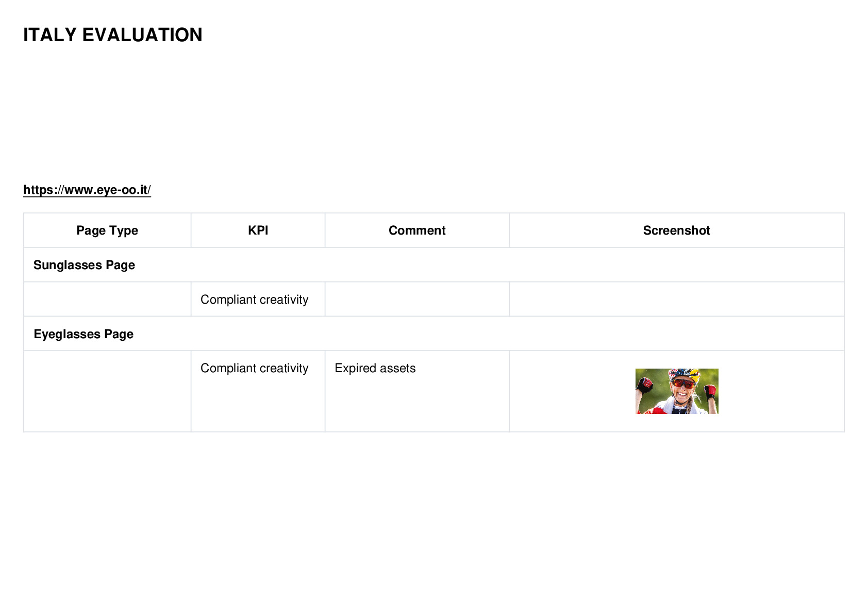This screenshot has width=868, height=614.
Task: Click the Comment column header
Action: pyautogui.click(x=417, y=230)
